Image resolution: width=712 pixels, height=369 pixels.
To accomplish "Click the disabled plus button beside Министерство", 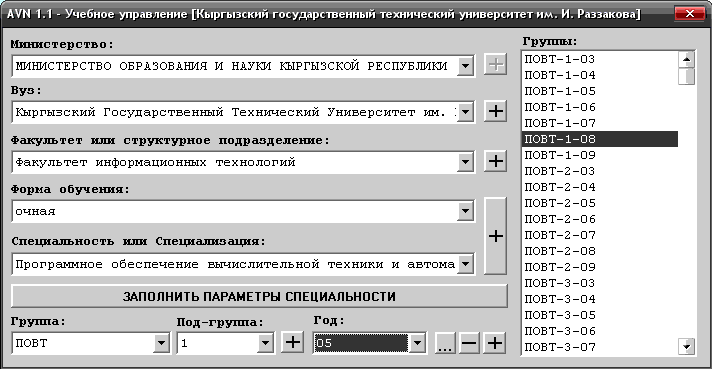I will (x=495, y=64).
